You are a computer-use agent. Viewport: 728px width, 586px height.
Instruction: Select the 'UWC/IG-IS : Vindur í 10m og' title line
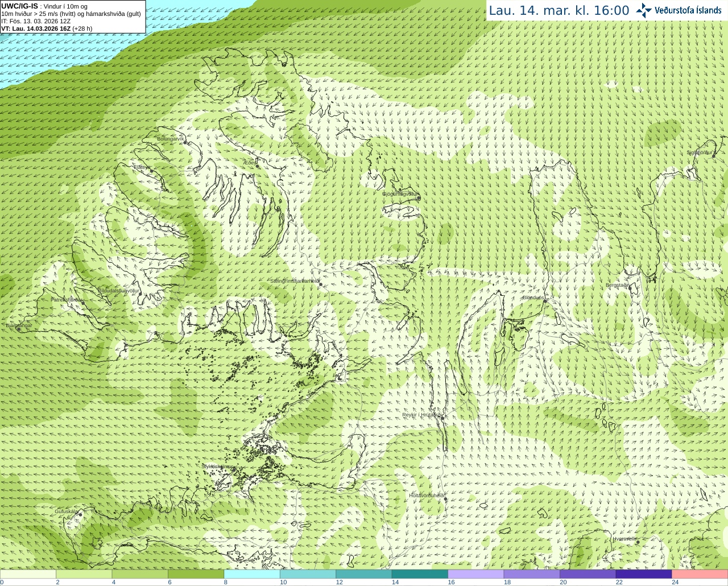pyautogui.click(x=44, y=6)
